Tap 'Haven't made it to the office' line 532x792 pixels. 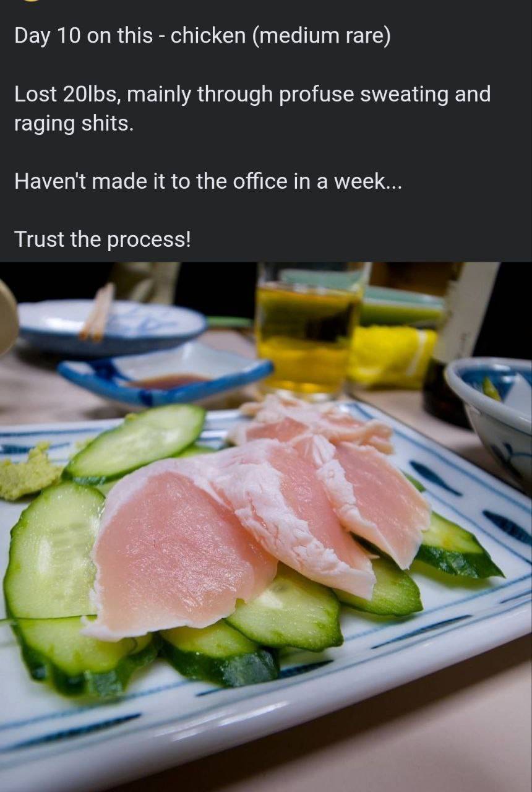coord(208,181)
